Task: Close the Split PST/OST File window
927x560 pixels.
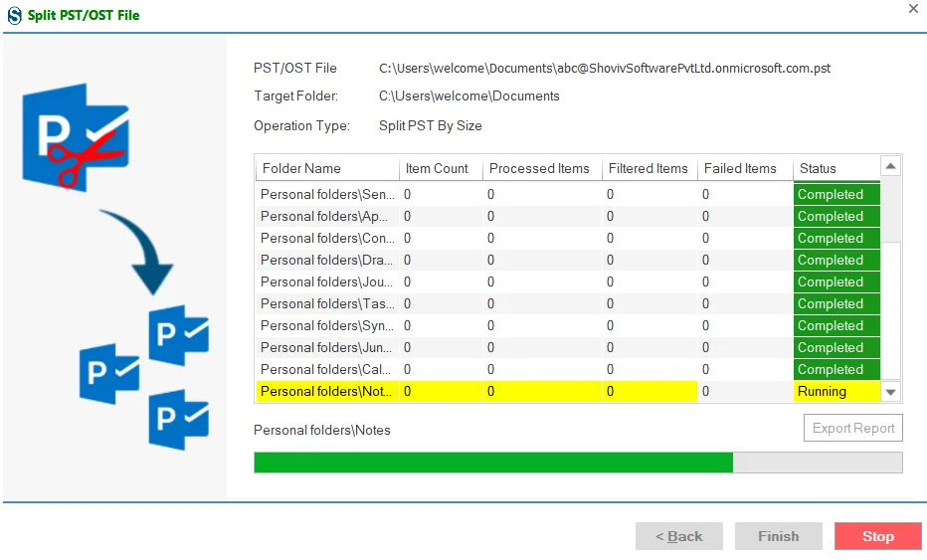Action: pyautogui.click(x=913, y=9)
